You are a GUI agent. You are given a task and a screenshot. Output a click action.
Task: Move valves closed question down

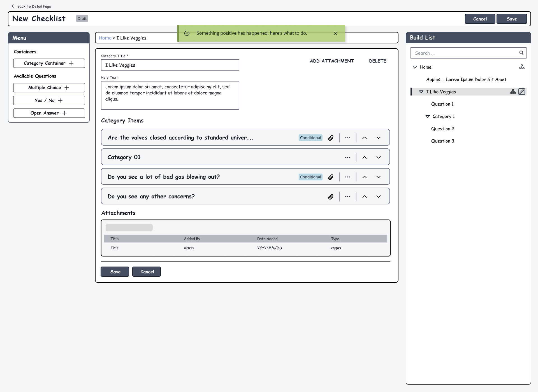(x=379, y=138)
